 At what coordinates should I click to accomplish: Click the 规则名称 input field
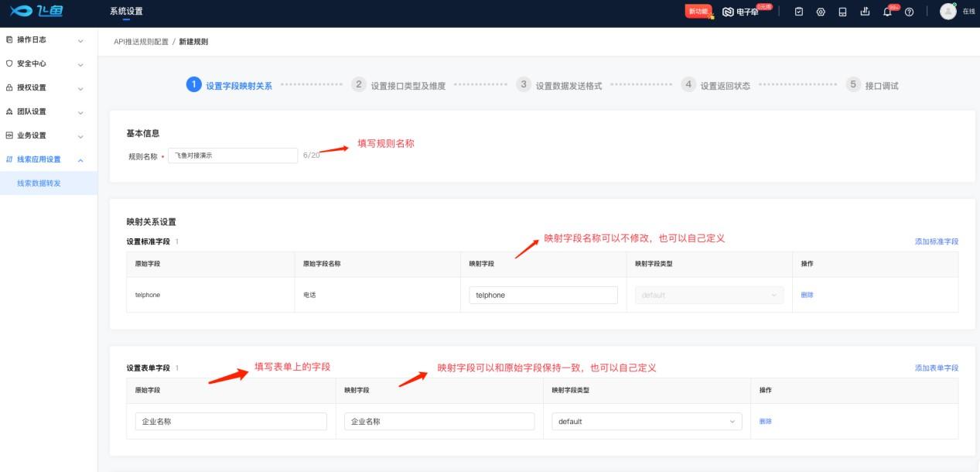(x=232, y=156)
